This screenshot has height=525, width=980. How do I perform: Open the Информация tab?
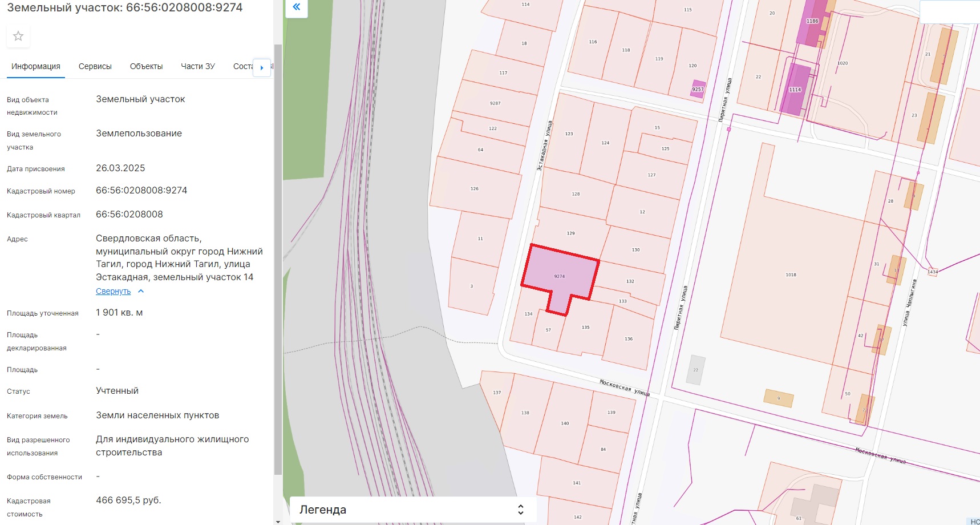[x=35, y=66]
